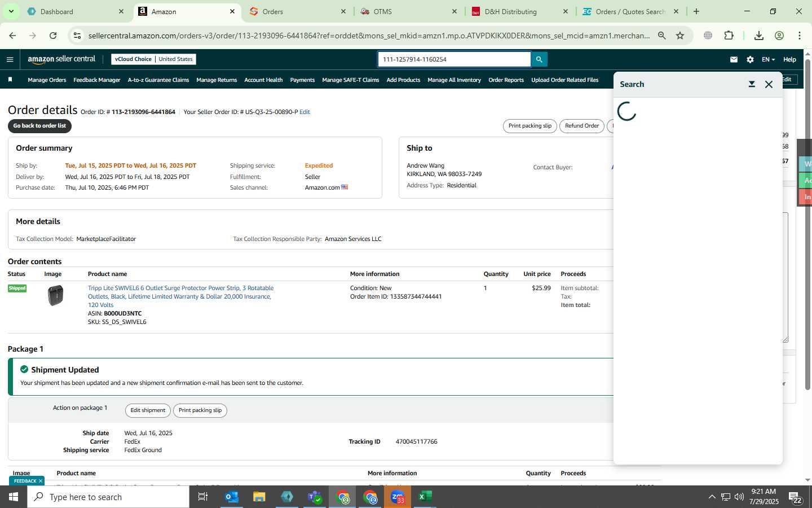Viewport: 812px width, 508px height.
Task: Open Upload Order Related Files menu item
Action: pos(564,80)
